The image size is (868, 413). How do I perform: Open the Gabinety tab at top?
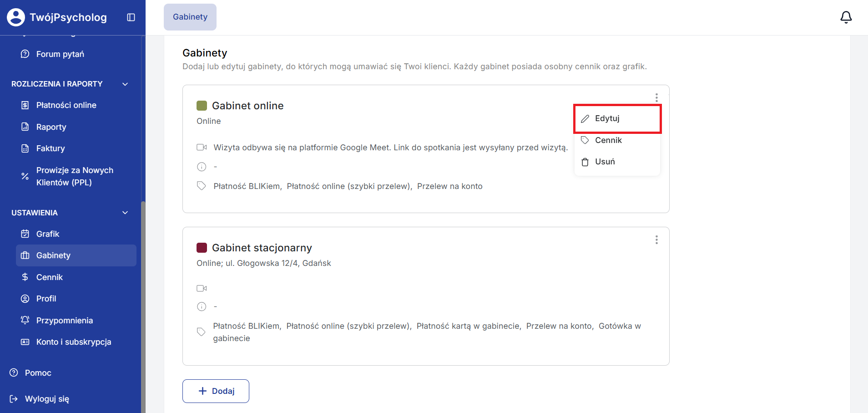coord(190,17)
